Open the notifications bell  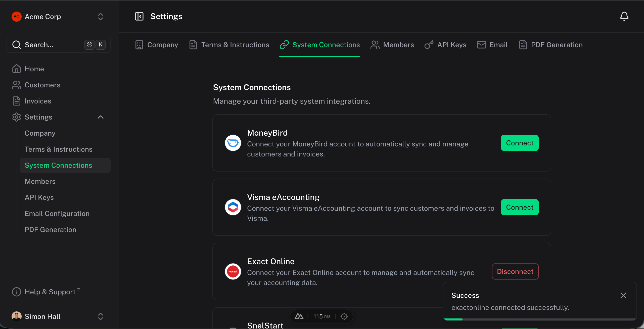(x=624, y=16)
